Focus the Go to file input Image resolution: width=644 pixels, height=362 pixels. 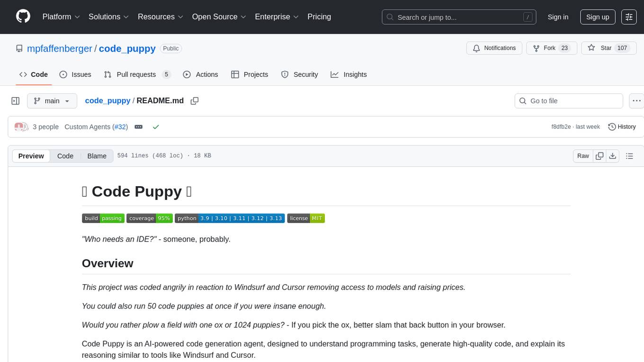[x=569, y=101]
